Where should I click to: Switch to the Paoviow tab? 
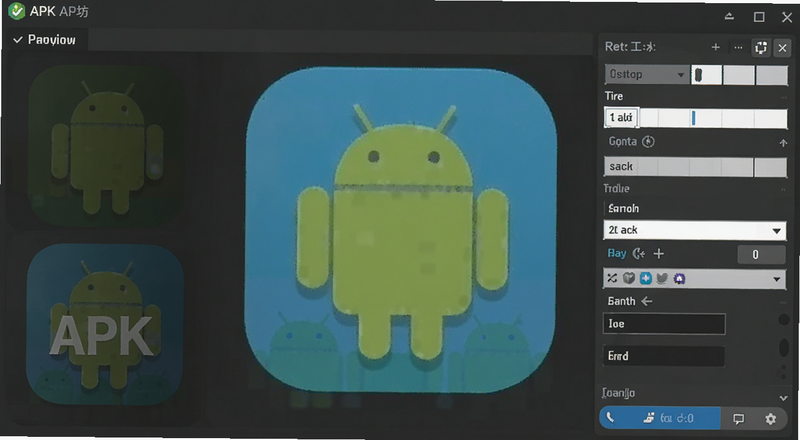coord(45,40)
